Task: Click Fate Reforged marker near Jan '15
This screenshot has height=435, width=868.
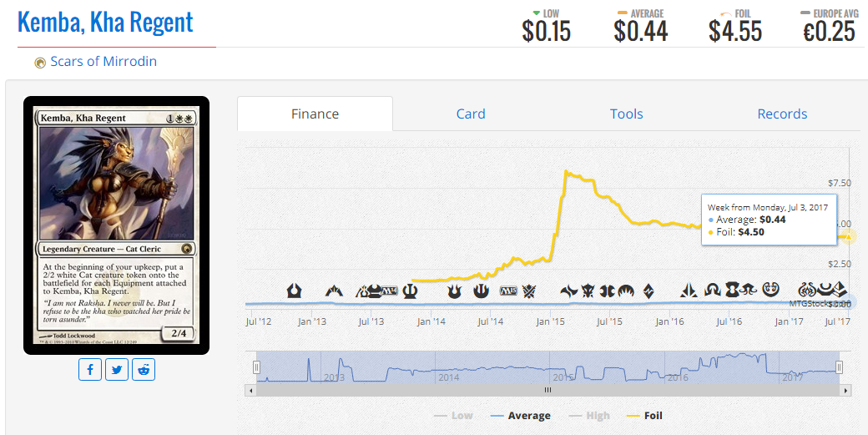Action: 569,291
